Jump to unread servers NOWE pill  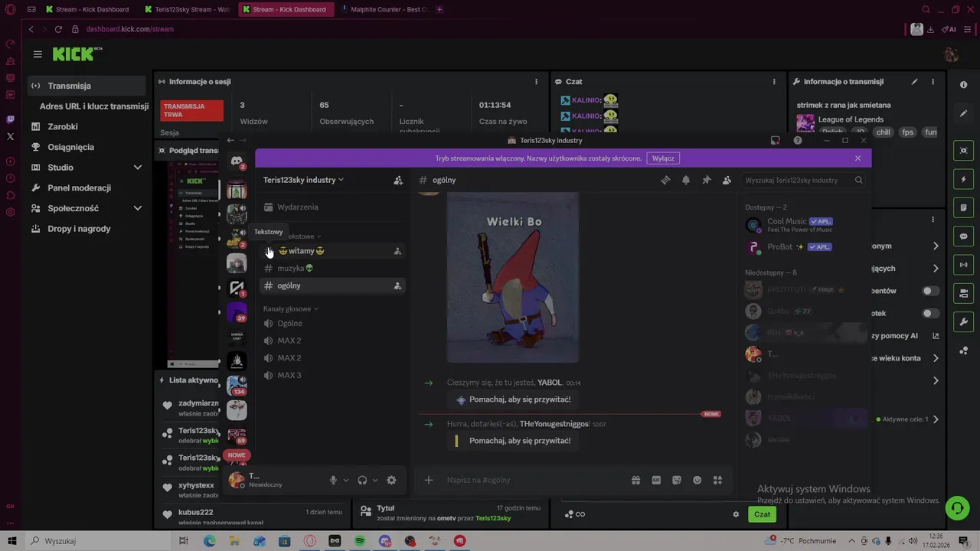coord(237,455)
